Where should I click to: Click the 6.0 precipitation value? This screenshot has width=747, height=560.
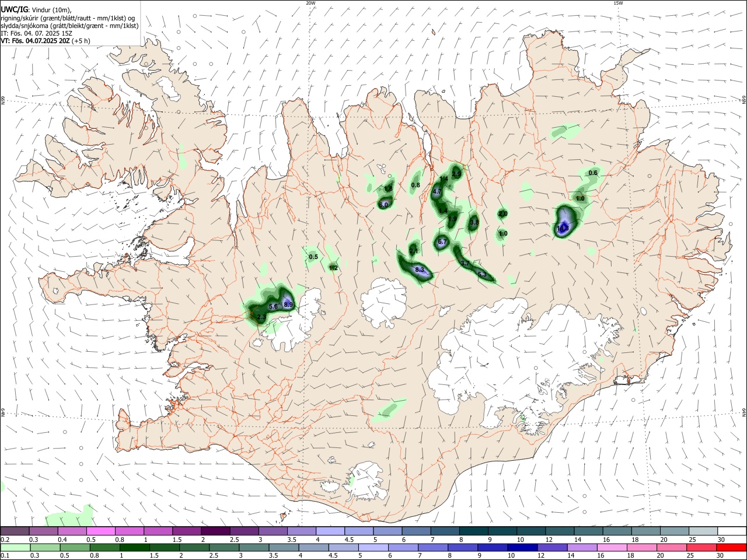(x=383, y=205)
